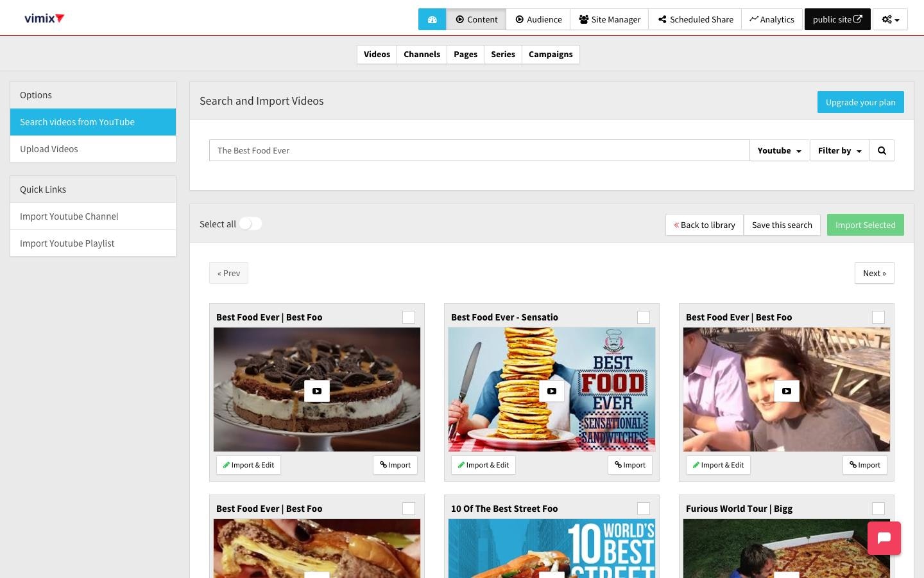Viewport: 924px width, 578px height.
Task: Click Import & Edit under third video
Action: (x=718, y=465)
